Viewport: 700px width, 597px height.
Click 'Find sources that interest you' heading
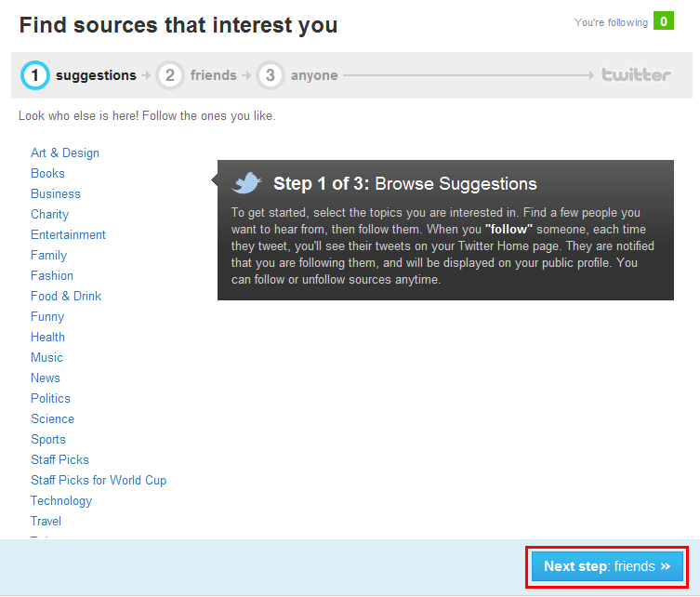[178, 25]
